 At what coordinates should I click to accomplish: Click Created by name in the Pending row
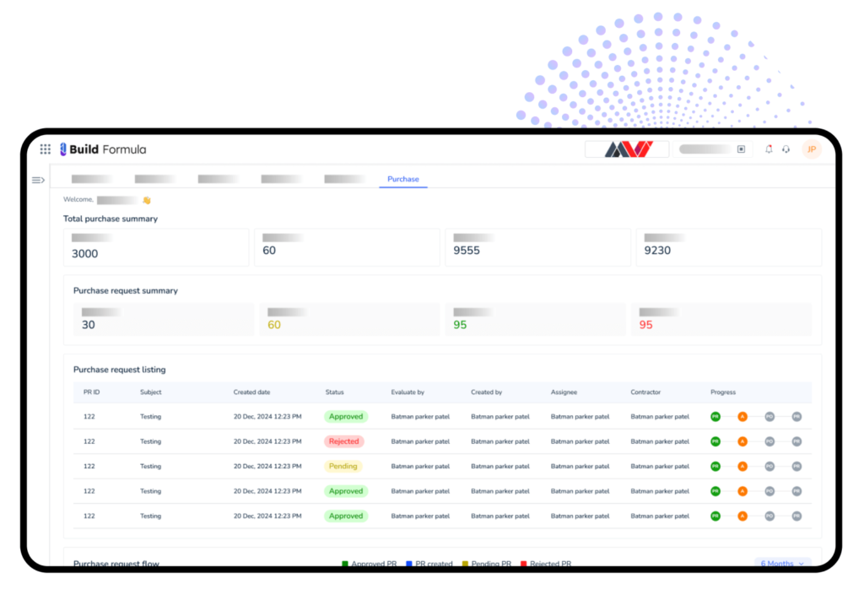500,466
